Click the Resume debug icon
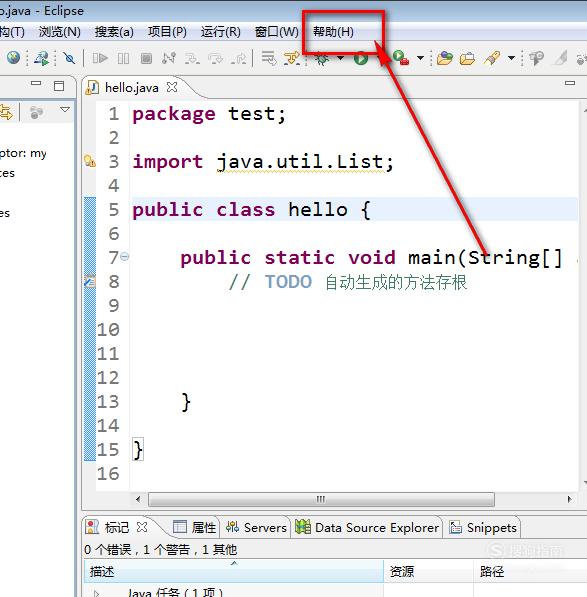This screenshot has height=597, width=587. [100, 58]
